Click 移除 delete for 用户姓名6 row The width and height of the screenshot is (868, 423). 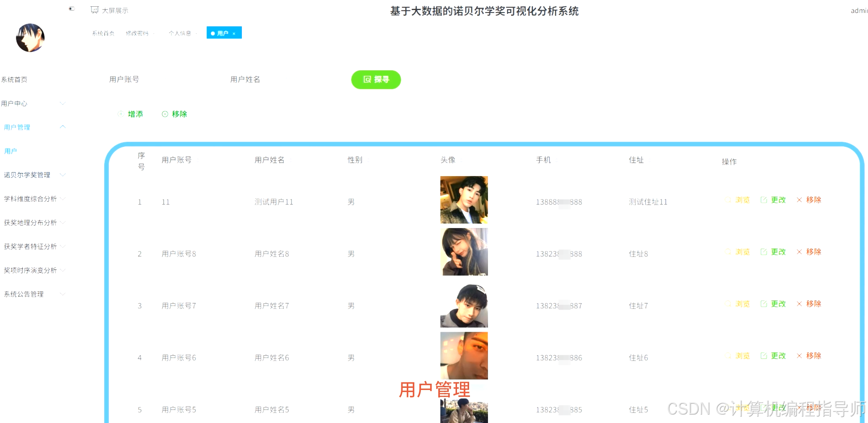pyautogui.click(x=809, y=356)
